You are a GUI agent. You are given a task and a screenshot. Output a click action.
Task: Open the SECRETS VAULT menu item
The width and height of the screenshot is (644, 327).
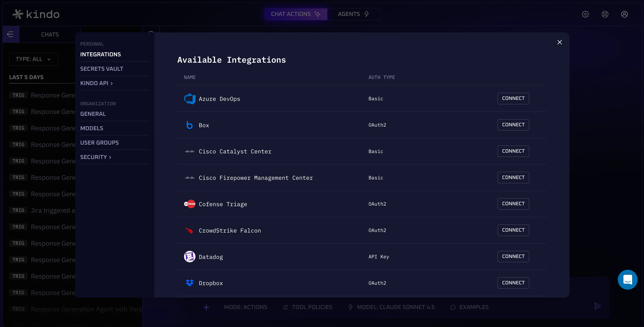(x=101, y=68)
